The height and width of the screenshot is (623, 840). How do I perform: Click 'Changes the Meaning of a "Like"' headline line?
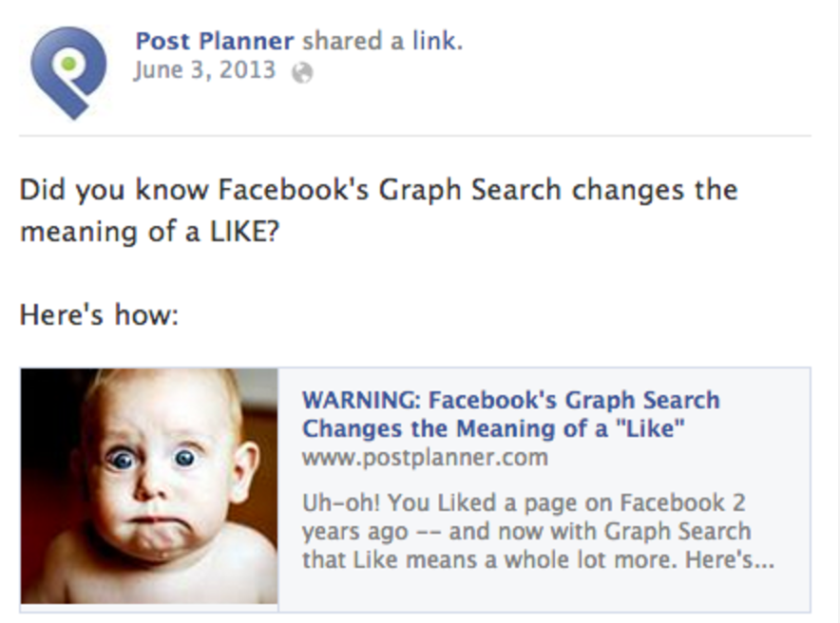493,428
